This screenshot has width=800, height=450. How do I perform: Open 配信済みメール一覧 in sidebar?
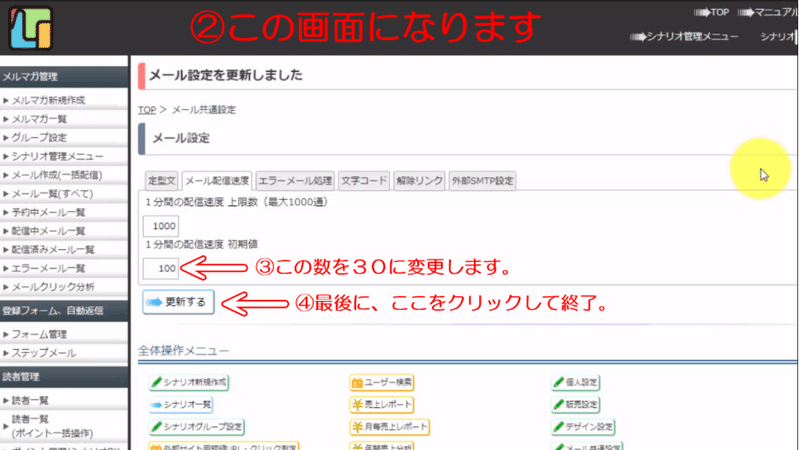click(x=64, y=249)
